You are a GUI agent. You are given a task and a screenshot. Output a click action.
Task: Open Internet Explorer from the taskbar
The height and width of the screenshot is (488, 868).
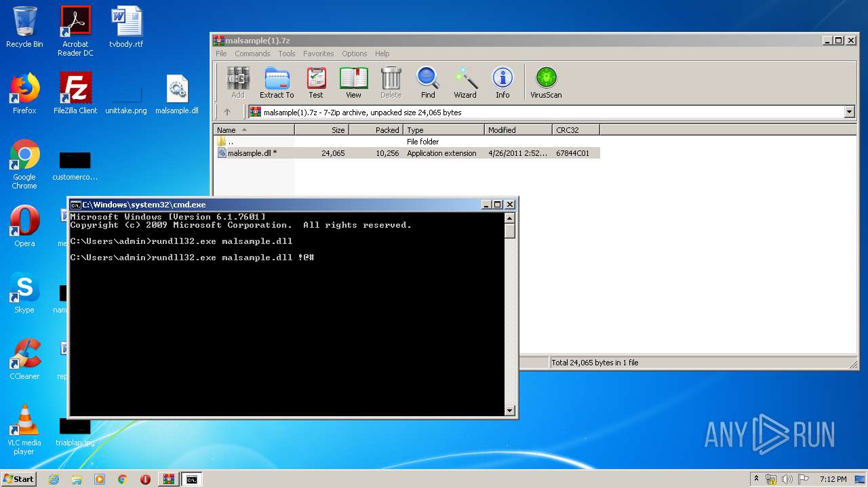[54, 479]
